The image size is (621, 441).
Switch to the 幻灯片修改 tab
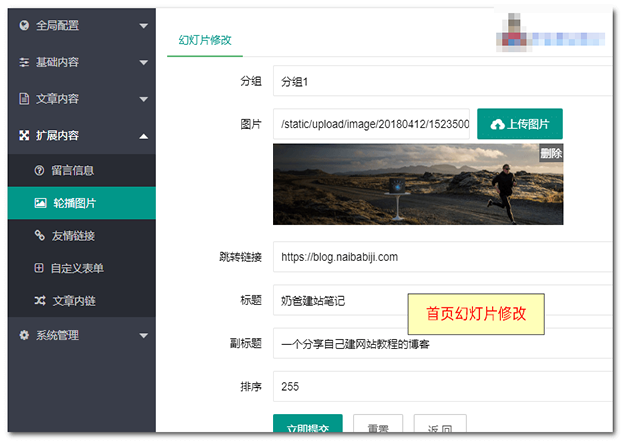205,40
